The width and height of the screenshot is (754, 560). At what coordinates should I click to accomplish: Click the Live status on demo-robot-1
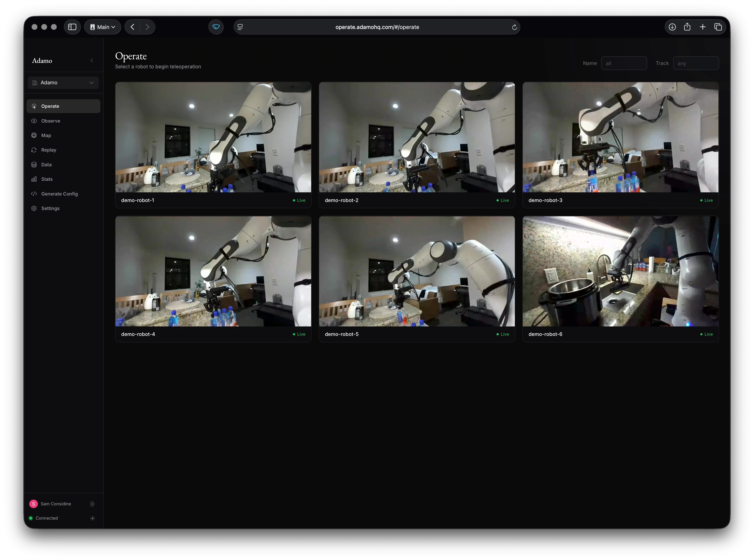(299, 200)
